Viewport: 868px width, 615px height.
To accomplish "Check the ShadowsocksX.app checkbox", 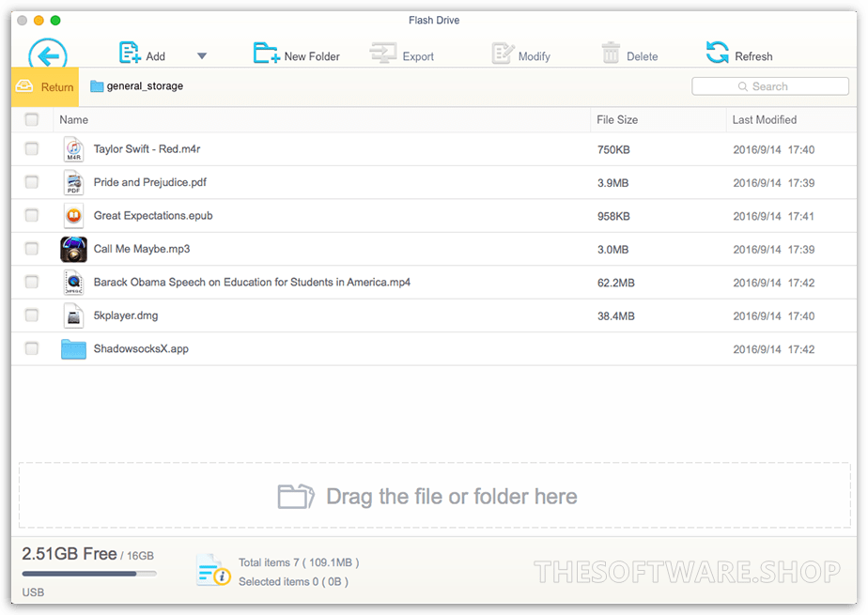I will click(32, 348).
